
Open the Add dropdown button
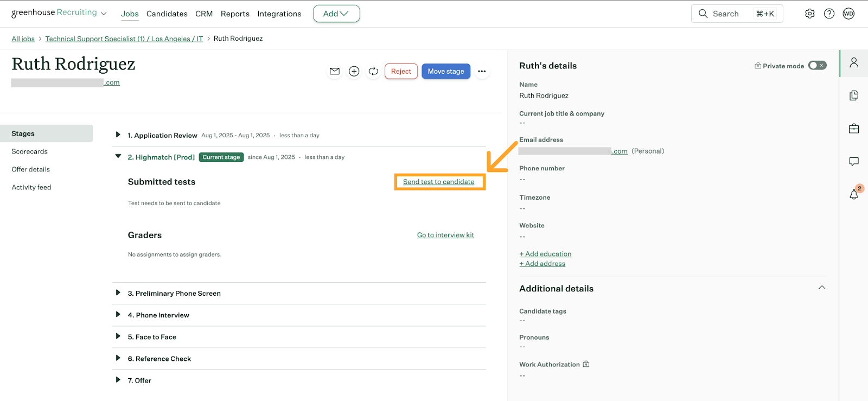(336, 14)
